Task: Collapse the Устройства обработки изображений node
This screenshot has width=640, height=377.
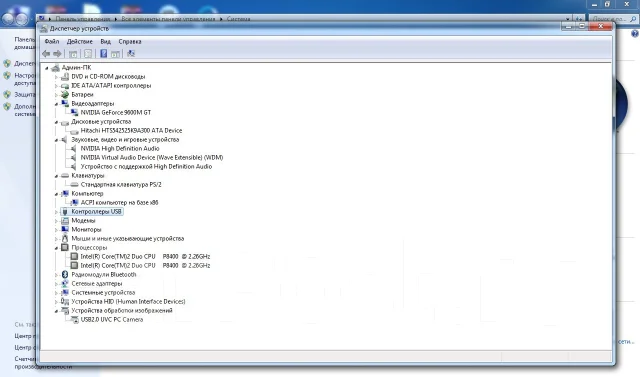Action: pos(56,311)
